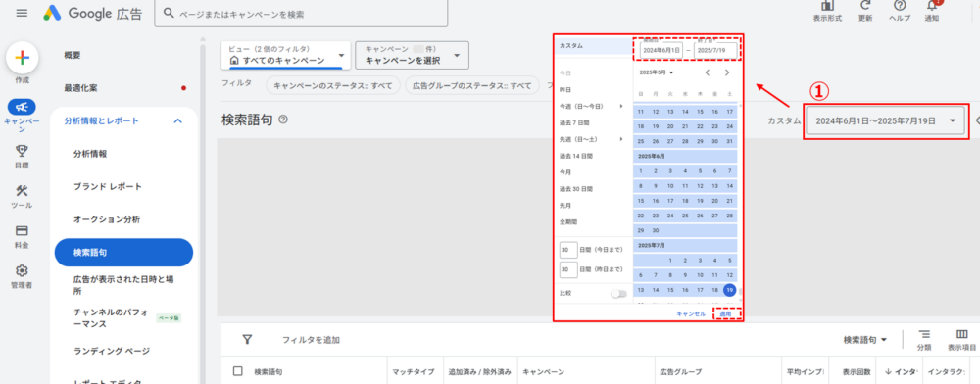Collapse the 分析情報とレポート section
This screenshot has width=980, height=384.
pos(178,121)
